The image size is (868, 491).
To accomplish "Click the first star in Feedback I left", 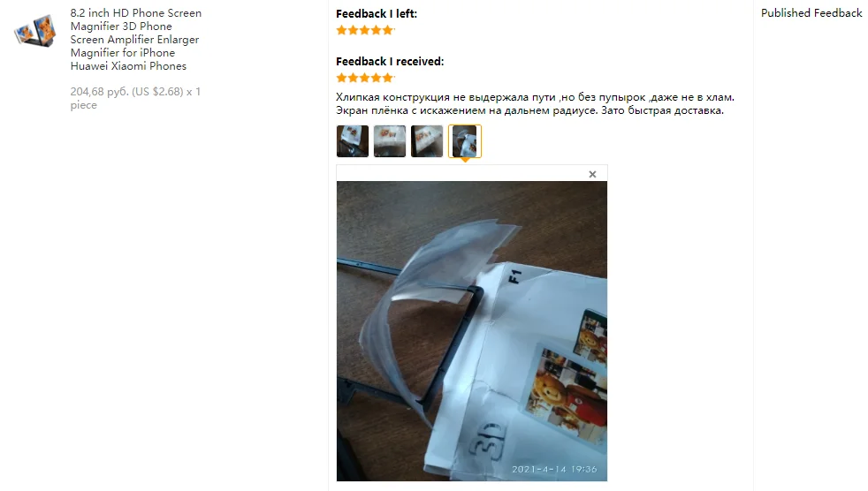I will [x=341, y=30].
